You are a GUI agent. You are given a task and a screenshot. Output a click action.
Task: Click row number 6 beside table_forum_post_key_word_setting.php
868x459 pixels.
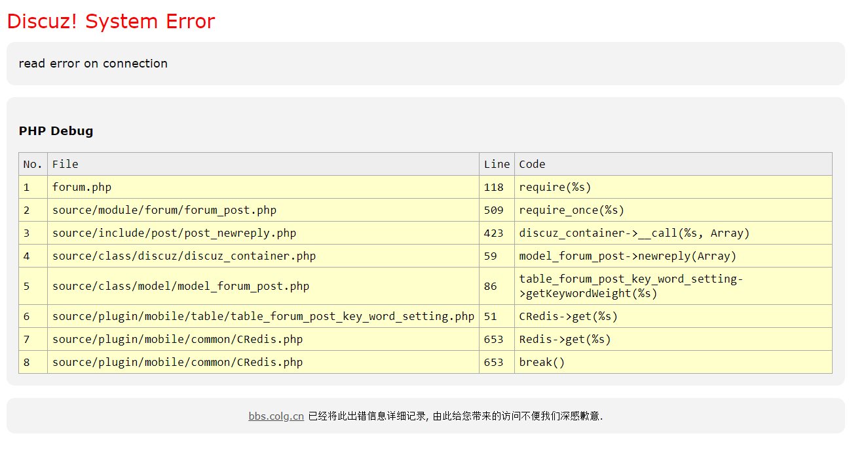(33, 316)
